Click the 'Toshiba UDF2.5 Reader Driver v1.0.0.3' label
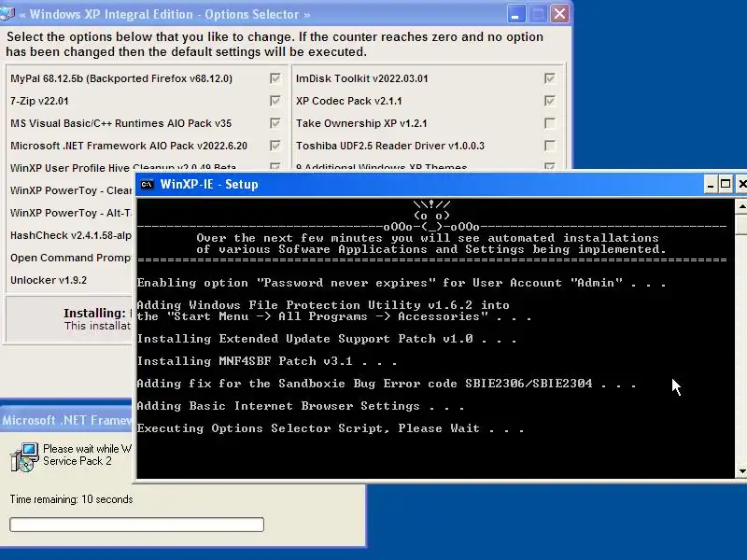 coord(390,146)
